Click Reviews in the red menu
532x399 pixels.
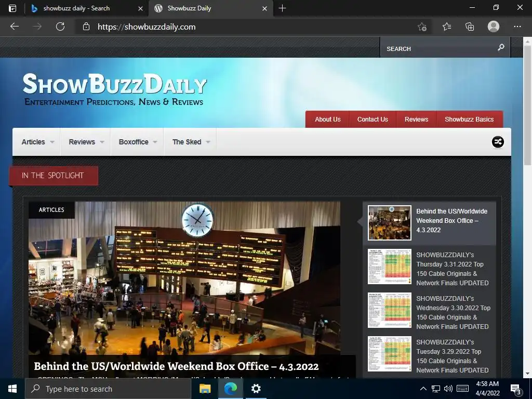tap(416, 119)
